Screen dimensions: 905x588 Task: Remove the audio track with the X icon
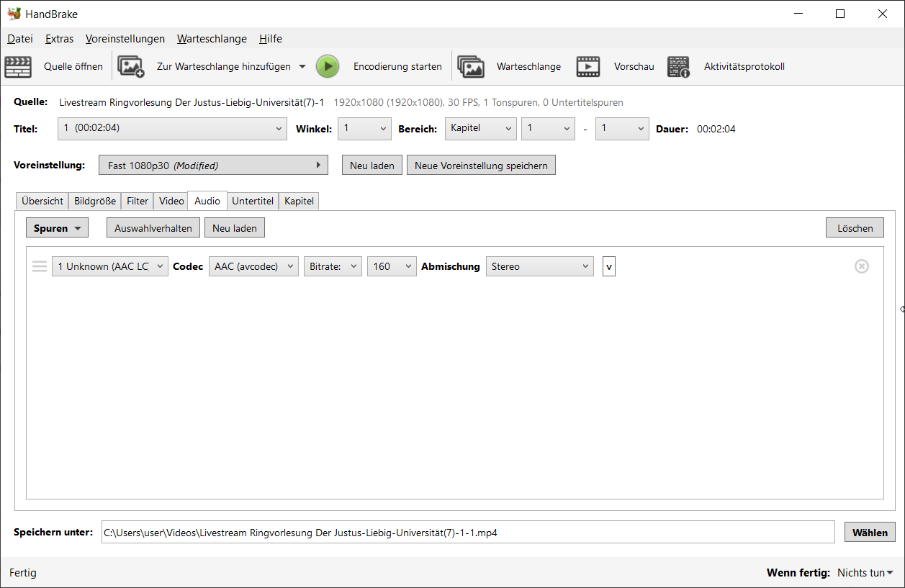point(861,266)
